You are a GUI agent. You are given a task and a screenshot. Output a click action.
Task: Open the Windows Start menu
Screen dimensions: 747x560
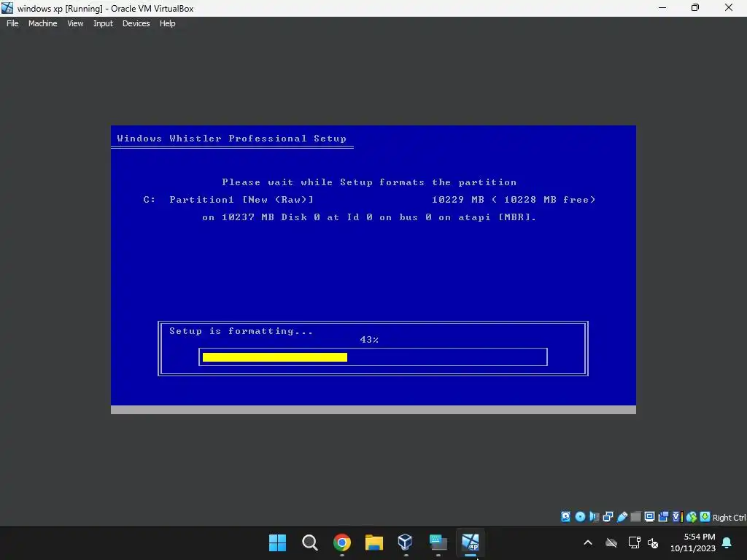point(277,542)
